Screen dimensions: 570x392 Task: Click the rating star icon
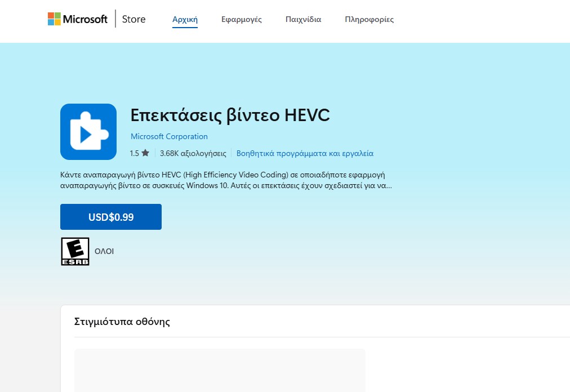pyautogui.click(x=145, y=153)
